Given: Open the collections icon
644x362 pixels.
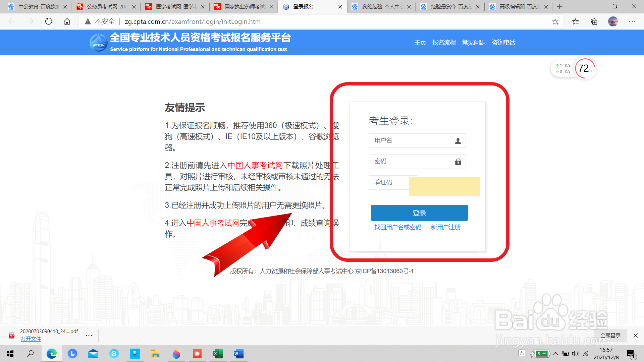Looking at the screenshot, I should tap(594, 21).
